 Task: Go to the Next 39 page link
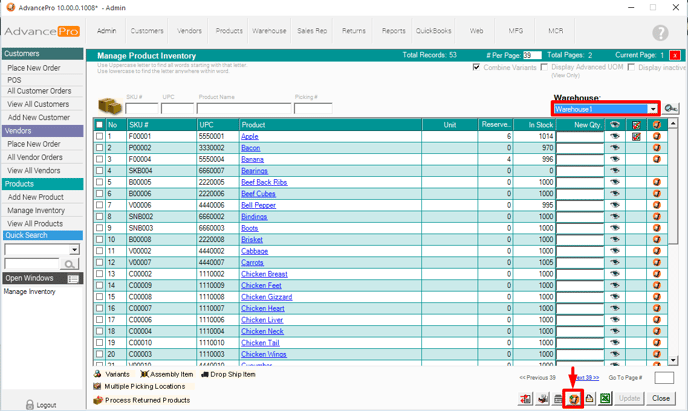(587, 378)
